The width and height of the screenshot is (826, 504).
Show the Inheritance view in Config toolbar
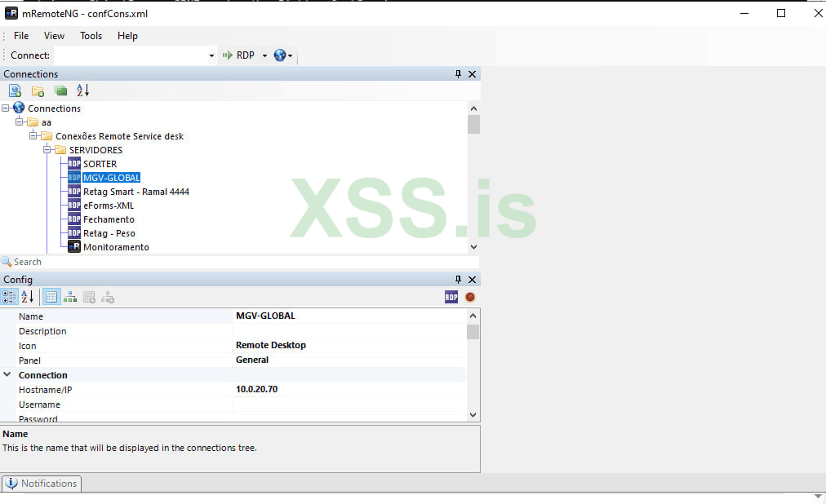point(70,297)
